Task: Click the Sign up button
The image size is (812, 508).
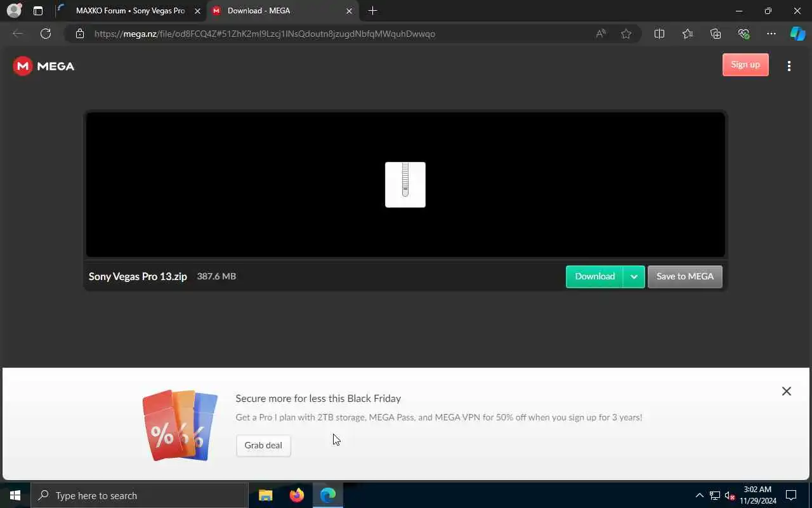Action: click(x=745, y=65)
